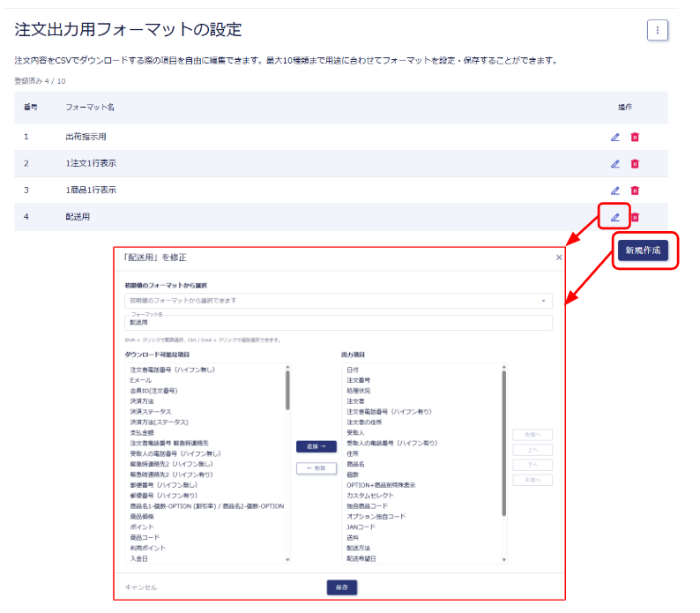Click the 1商品1行表示 format name cell

tap(91, 190)
